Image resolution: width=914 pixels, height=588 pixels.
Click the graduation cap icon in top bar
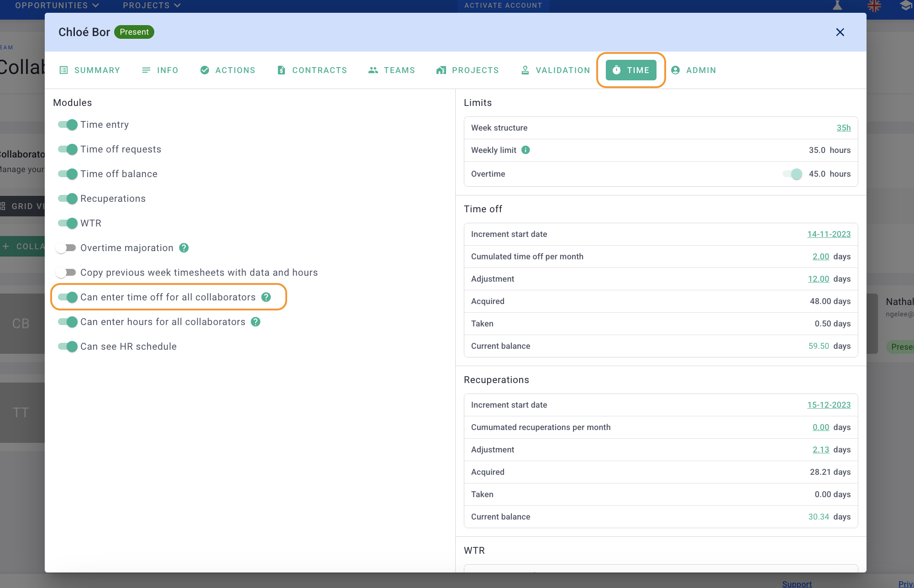pyautogui.click(x=906, y=5)
